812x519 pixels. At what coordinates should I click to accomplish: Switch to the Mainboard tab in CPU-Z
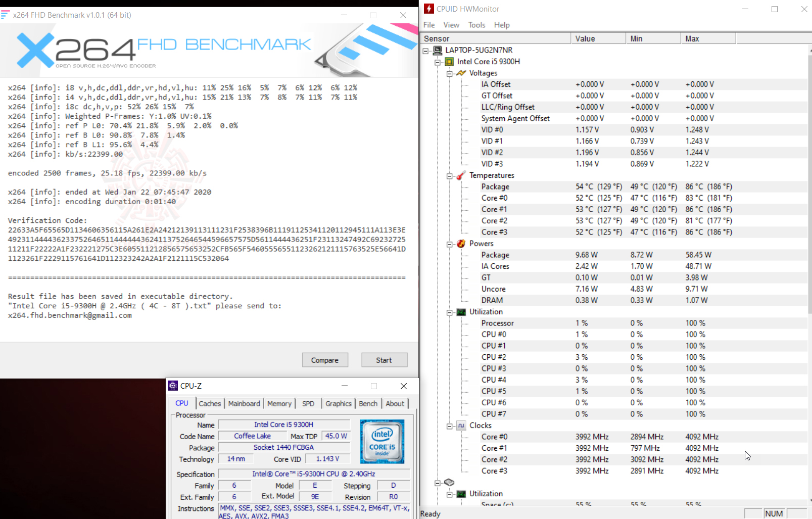(x=244, y=403)
